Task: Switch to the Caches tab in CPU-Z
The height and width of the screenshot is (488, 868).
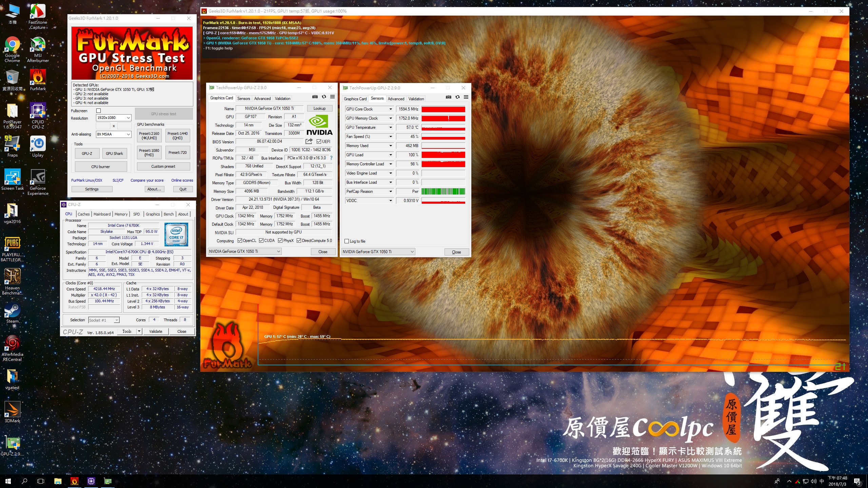Action: (x=83, y=214)
